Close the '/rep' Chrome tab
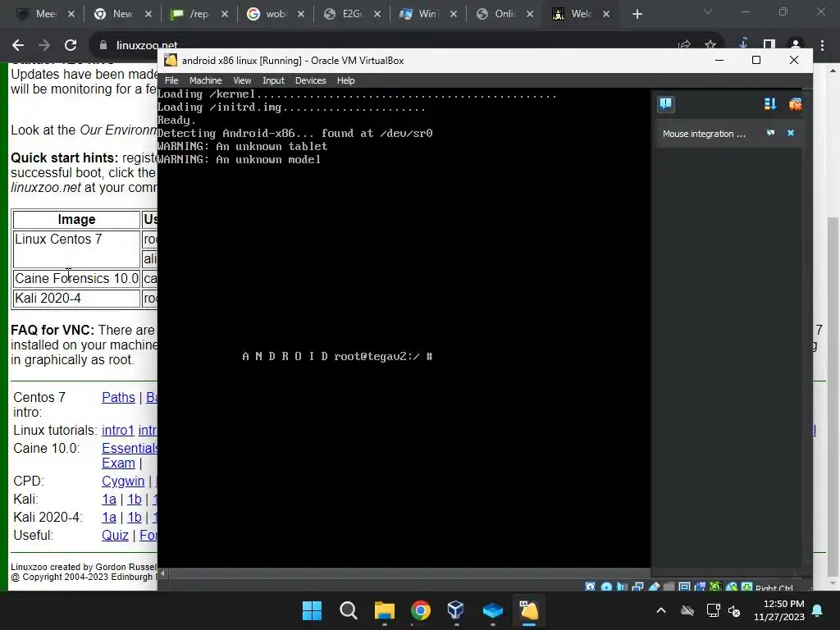Screen dimensions: 840x630 coord(225,15)
